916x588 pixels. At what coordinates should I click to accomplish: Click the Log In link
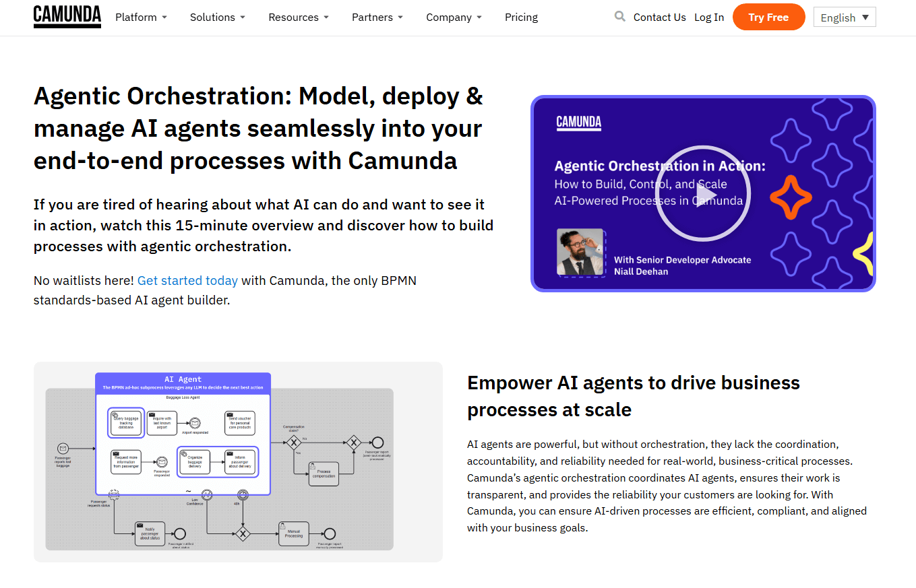pos(709,18)
